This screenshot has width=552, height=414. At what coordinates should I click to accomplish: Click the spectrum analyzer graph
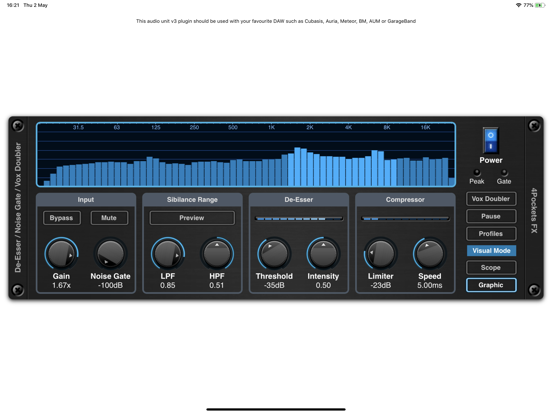coord(246,155)
